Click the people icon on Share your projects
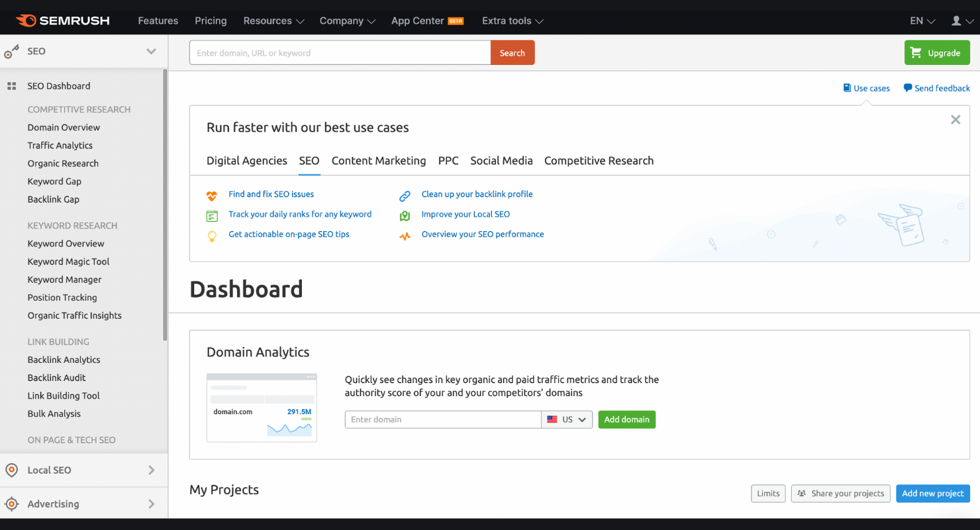The height and width of the screenshot is (530, 980). click(802, 494)
